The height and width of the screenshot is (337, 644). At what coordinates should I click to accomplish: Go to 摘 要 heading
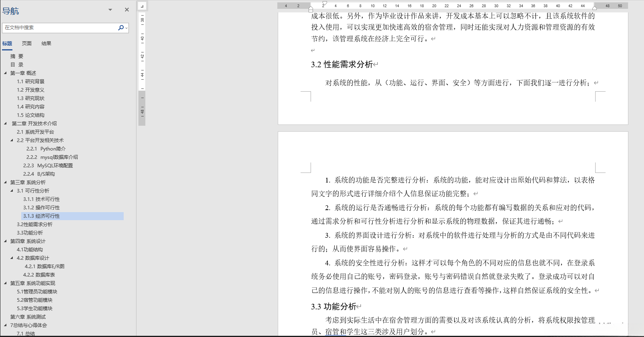click(x=17, y=56)
